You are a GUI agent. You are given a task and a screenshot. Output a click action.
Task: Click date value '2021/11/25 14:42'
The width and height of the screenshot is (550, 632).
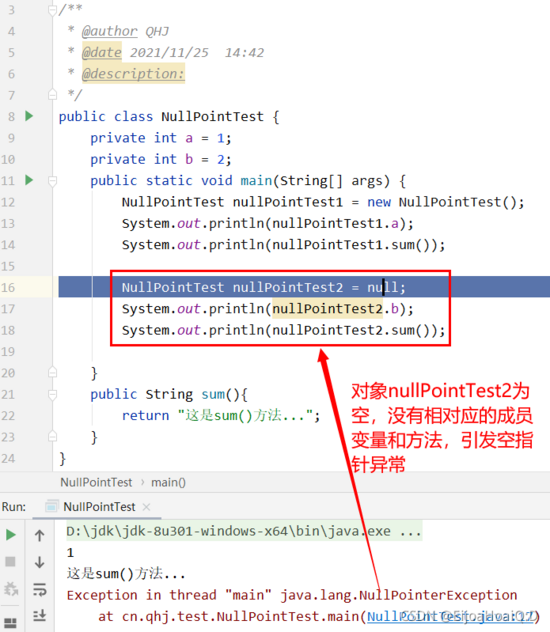point(197,52)
